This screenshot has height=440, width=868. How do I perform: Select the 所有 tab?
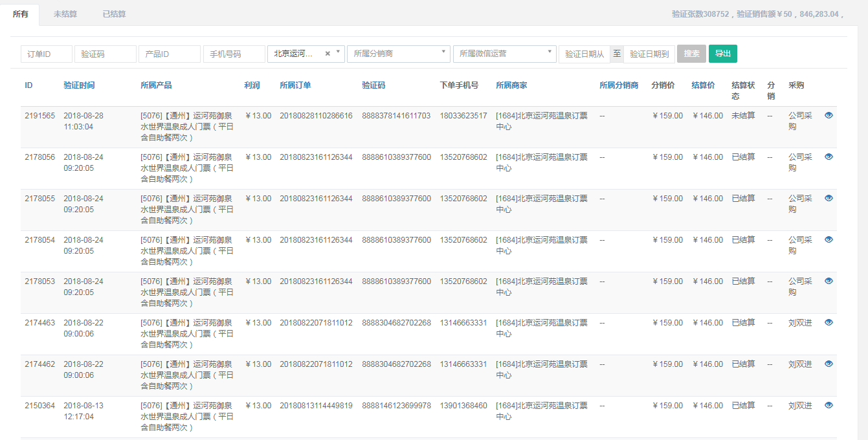coord(20,14)
